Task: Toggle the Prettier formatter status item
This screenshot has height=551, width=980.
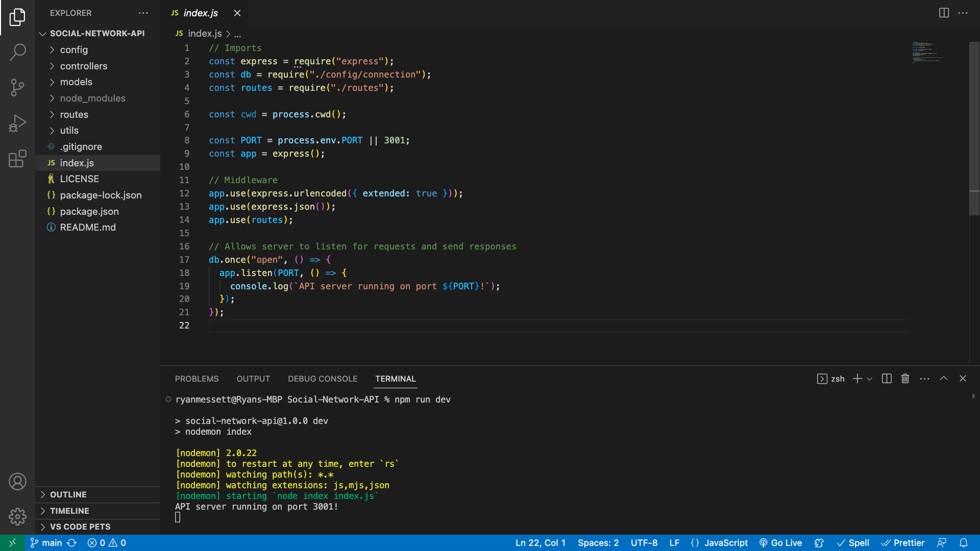Action: click(903, 542)
